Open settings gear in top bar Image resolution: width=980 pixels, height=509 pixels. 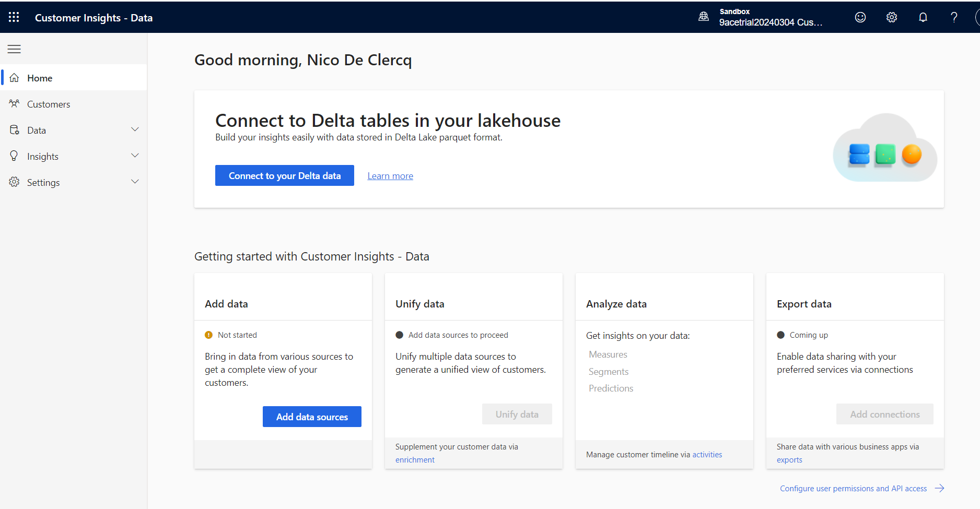[892, 17]
